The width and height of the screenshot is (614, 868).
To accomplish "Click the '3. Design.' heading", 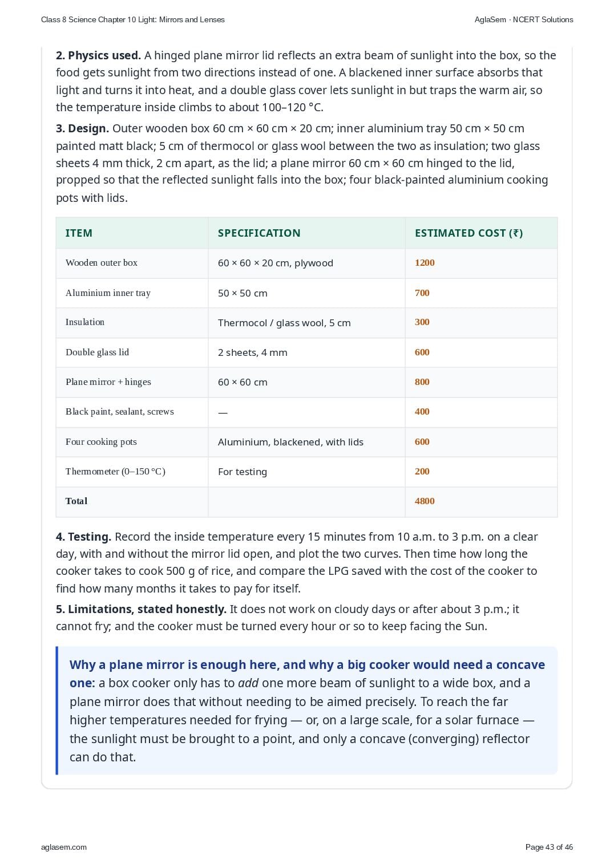I will pos(82,128).
